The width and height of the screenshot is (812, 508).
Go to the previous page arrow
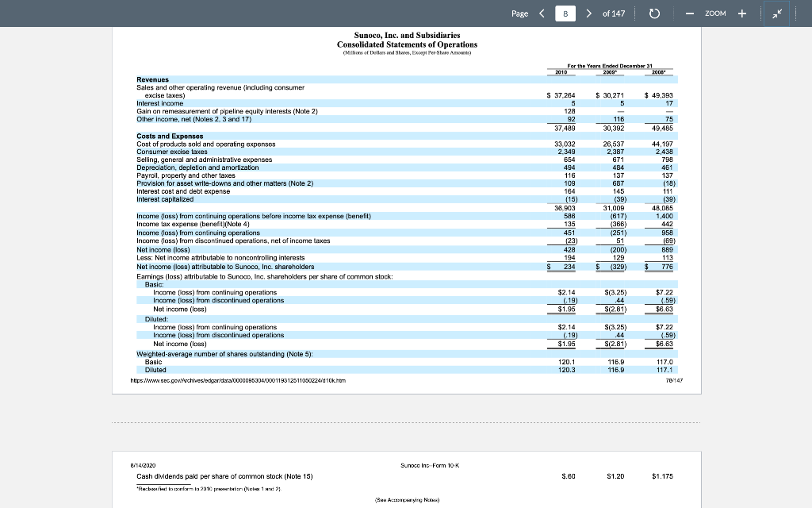(542, 13)
